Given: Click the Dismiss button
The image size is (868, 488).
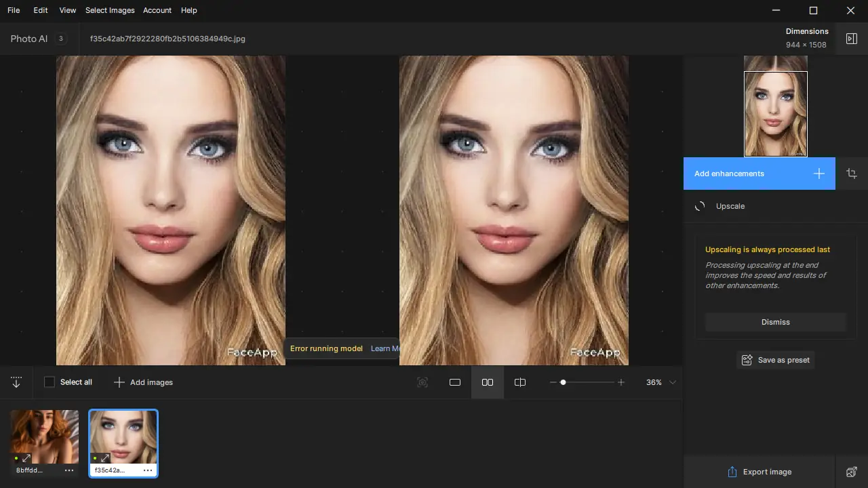Looking at the screenshot, I should (x=775, y=322).
